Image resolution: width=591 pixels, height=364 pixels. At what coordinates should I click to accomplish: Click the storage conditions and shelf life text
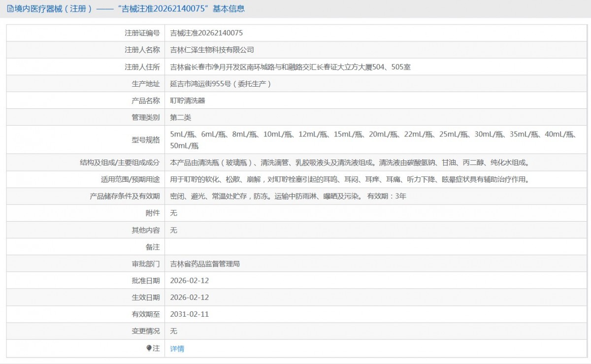(x=288, y=196)
